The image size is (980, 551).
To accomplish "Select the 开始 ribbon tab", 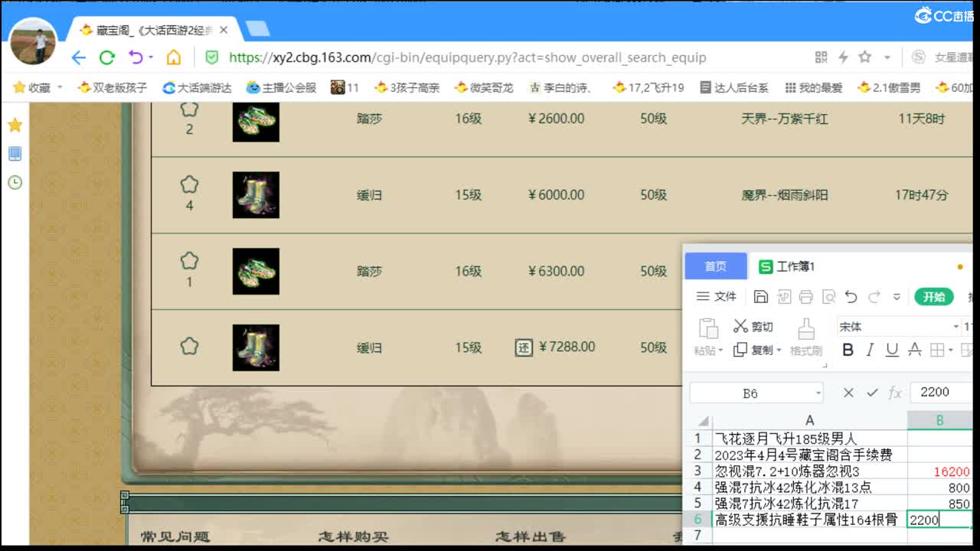I will pos(934,297).
